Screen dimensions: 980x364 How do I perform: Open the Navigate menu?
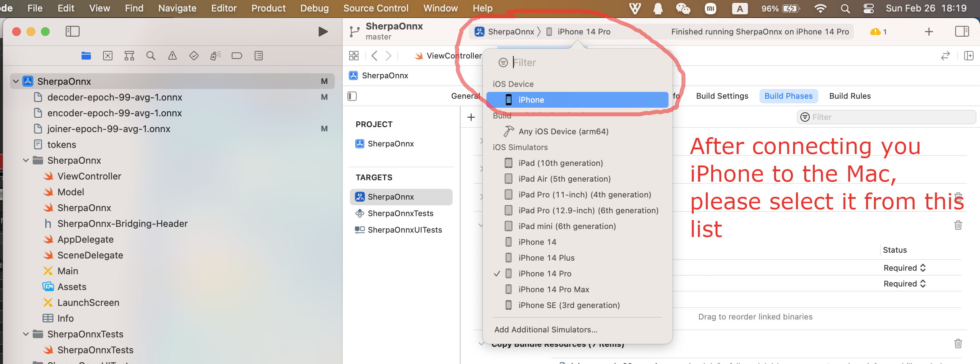pos(177,8)
